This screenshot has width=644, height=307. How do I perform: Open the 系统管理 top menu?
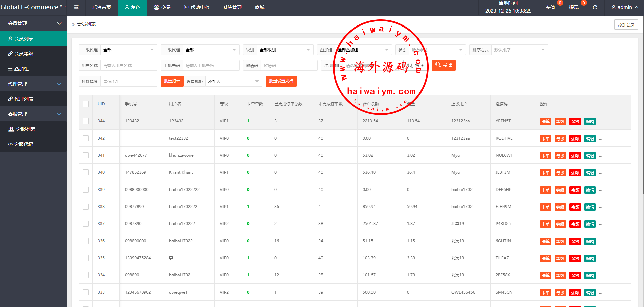coord(232,7)
